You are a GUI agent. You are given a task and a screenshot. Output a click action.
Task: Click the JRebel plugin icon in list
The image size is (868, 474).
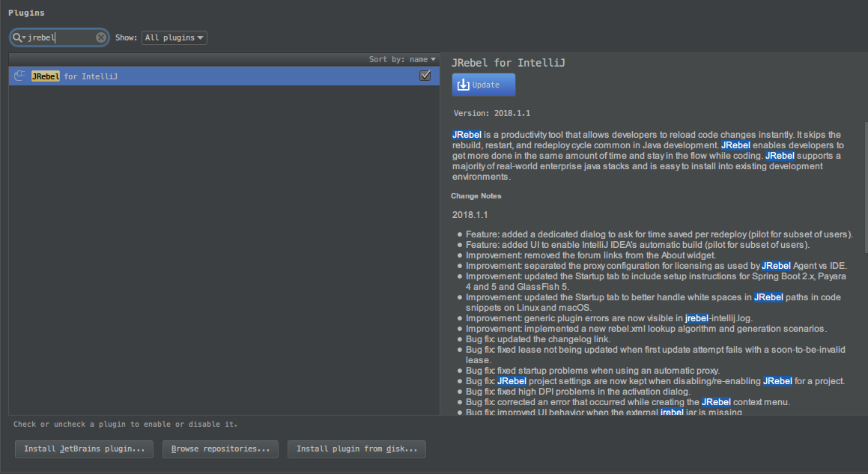[x=21, y=76]
